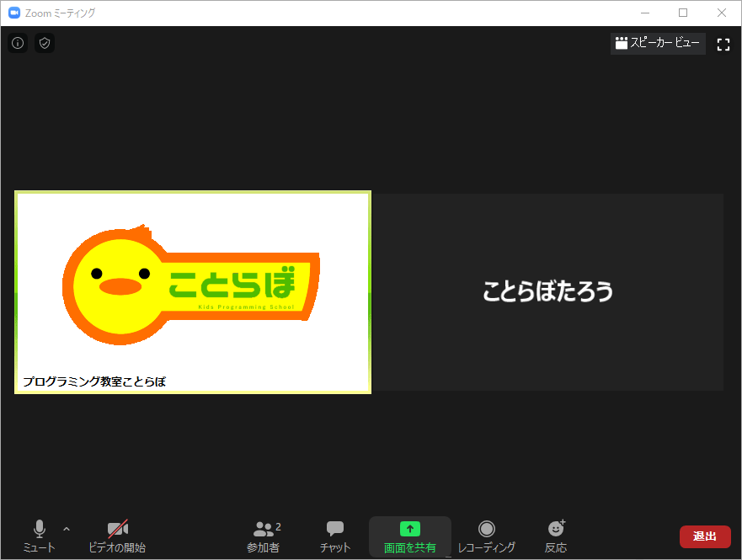The width and height of the screenshot is (742, 560).
Task: Open the チャット chat panel
Action: coord(335,536)
